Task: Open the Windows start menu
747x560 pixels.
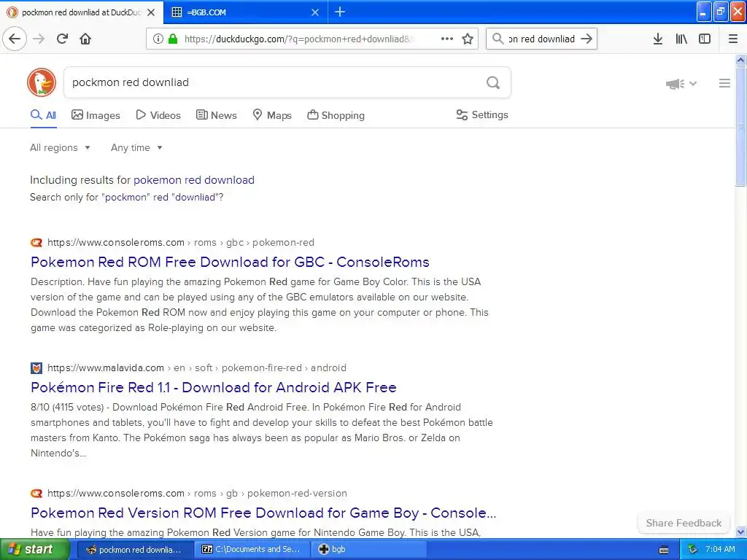Action: (x=35, y=550)
